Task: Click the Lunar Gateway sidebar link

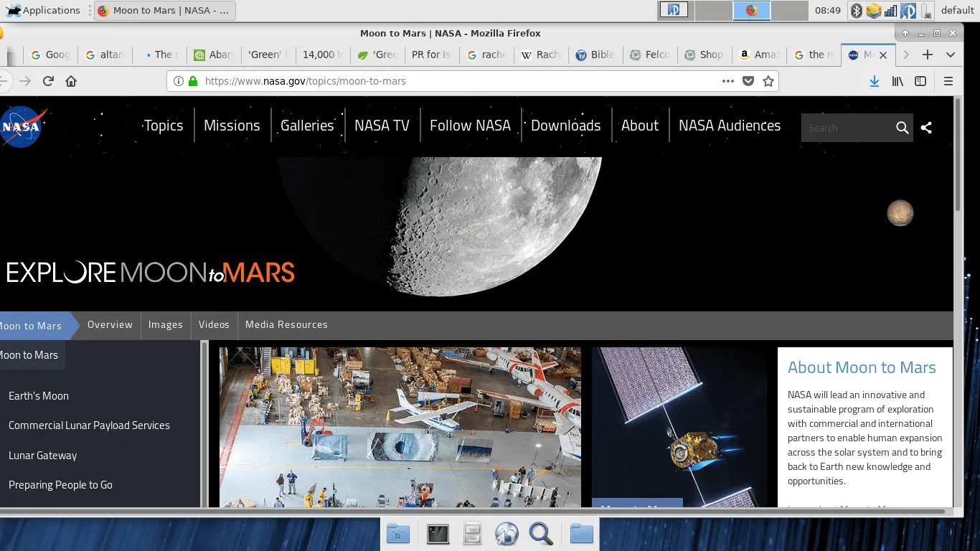Action: pyautogui.click(x=42, y=455)
